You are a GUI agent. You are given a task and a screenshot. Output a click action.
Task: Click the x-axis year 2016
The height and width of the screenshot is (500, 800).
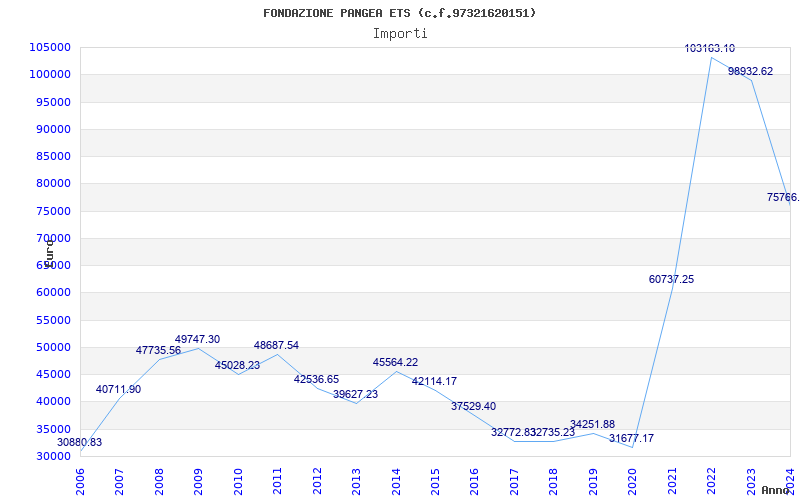[475, 481]
